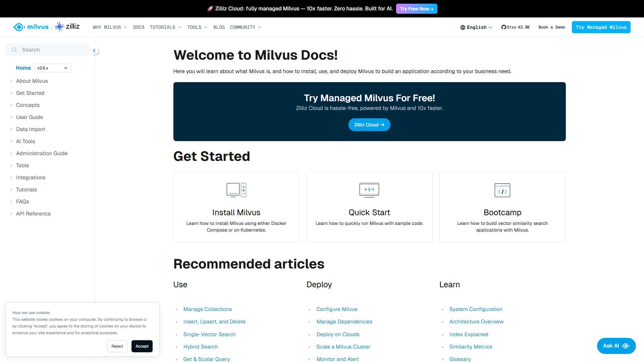Screen dimensions: 644x362
Task: Open Hybrid Search article
Action: (x=201, y=347)
